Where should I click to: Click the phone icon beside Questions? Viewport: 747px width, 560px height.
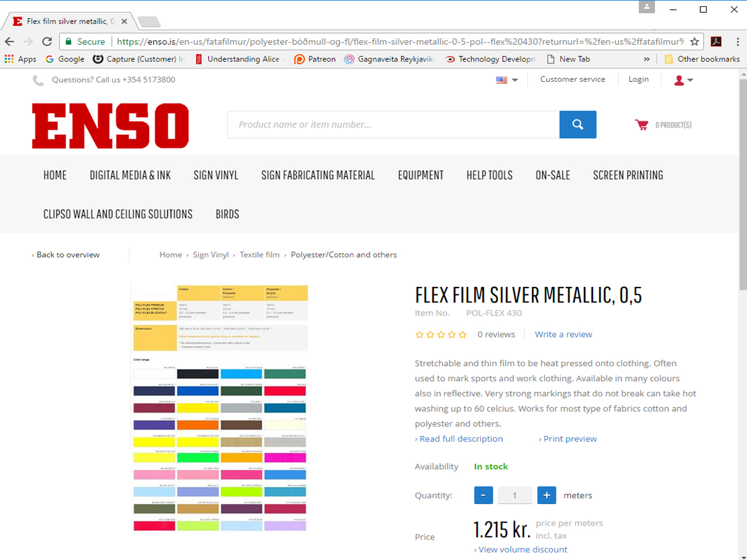coord(38,80)
